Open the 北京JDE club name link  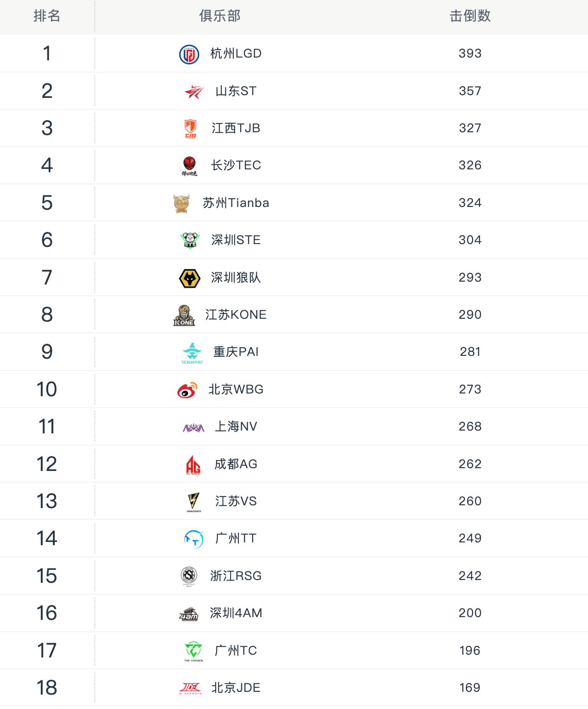coord(236,688)
